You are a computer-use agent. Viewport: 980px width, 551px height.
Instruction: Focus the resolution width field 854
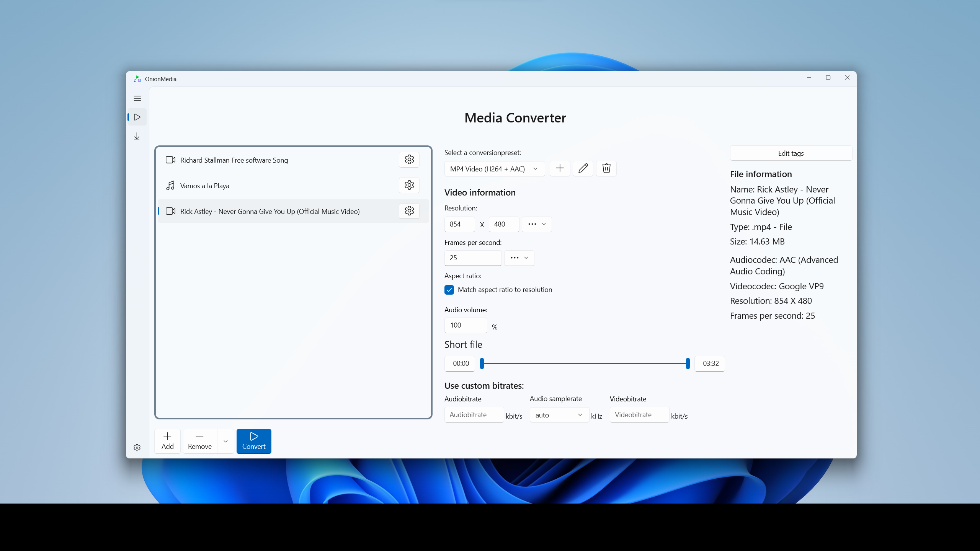[460, 224]
